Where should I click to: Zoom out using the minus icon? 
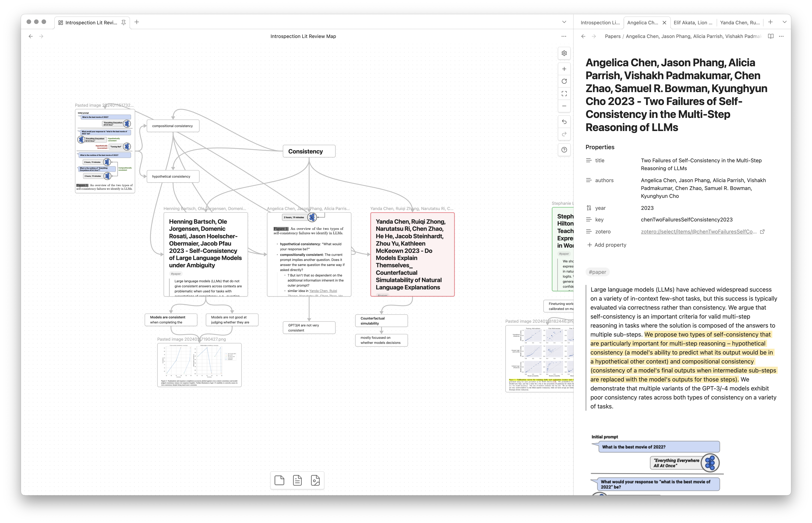click(x=564, y=106)
